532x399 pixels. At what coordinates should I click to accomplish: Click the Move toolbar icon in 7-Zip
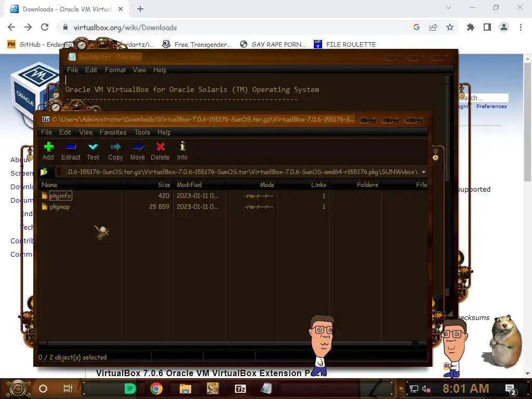click(x=137, y=151)
